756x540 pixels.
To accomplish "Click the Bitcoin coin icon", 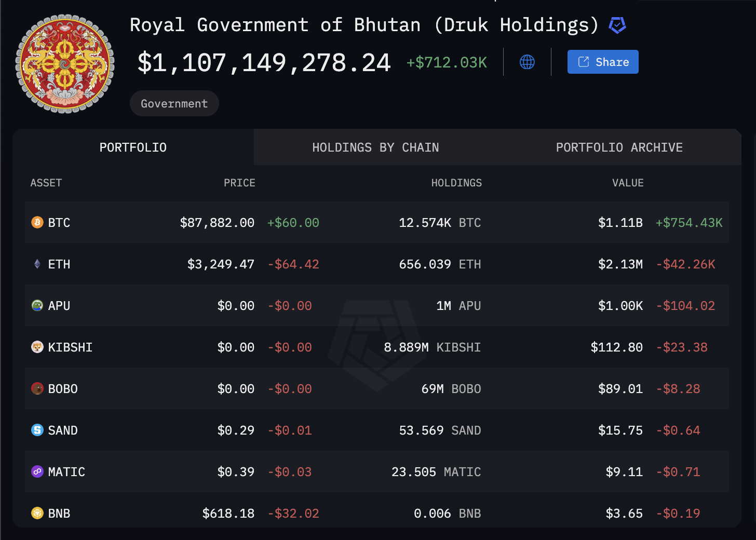I will (37, 223).
